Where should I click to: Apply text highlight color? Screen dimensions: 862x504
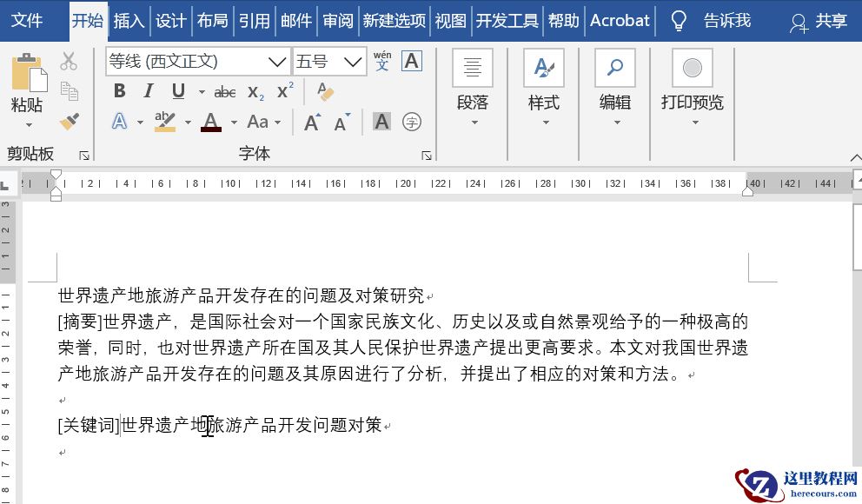click(165, 122)
